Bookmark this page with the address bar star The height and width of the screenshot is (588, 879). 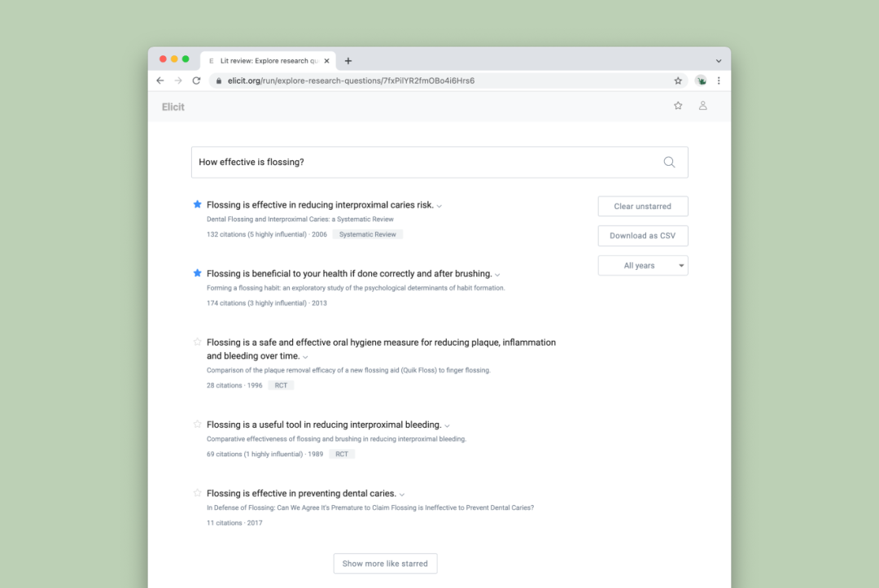(678, 81)
